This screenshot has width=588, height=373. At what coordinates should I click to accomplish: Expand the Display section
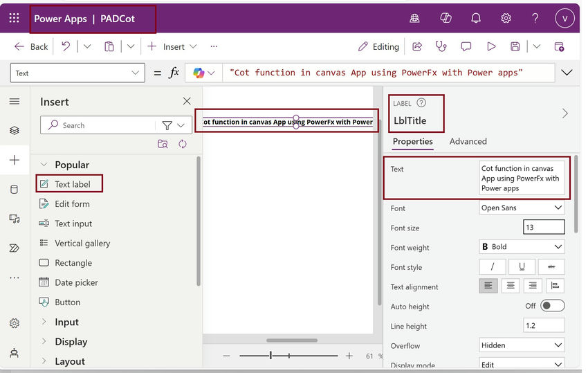click(44, 341)
